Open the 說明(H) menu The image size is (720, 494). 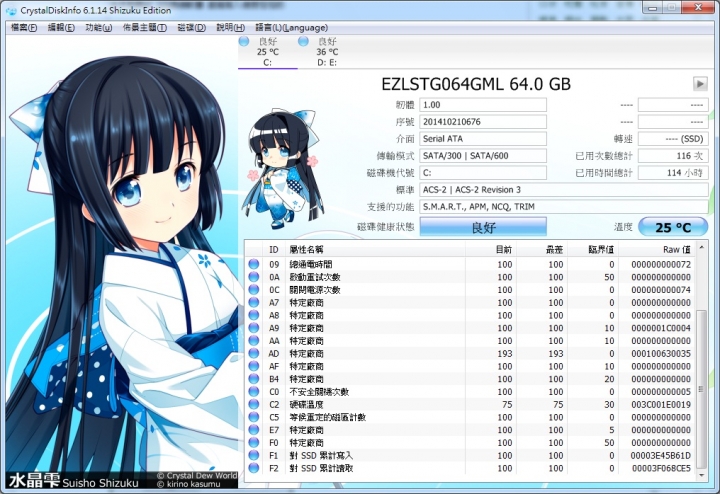pyautogui.click(x=231, y=28)
